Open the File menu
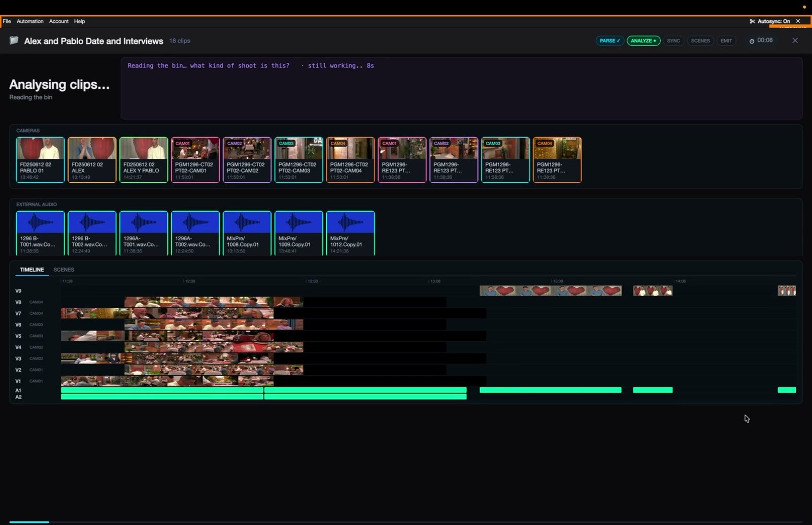Image resolution: width=812 pixels, height=525 pixels. coord(7,21)
